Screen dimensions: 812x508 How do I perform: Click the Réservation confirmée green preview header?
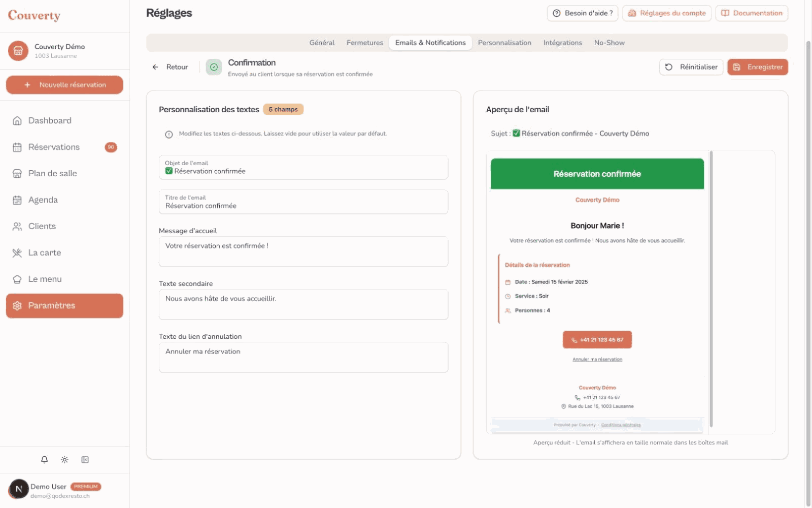(x=597, y=174)
